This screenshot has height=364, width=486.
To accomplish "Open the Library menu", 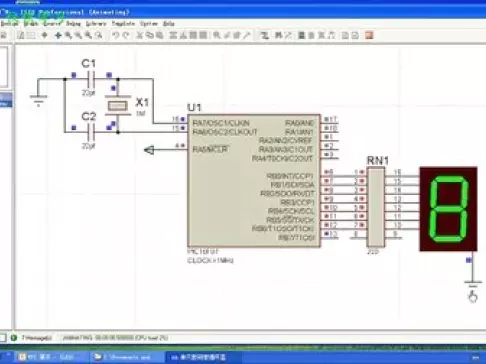I will 96,24.
